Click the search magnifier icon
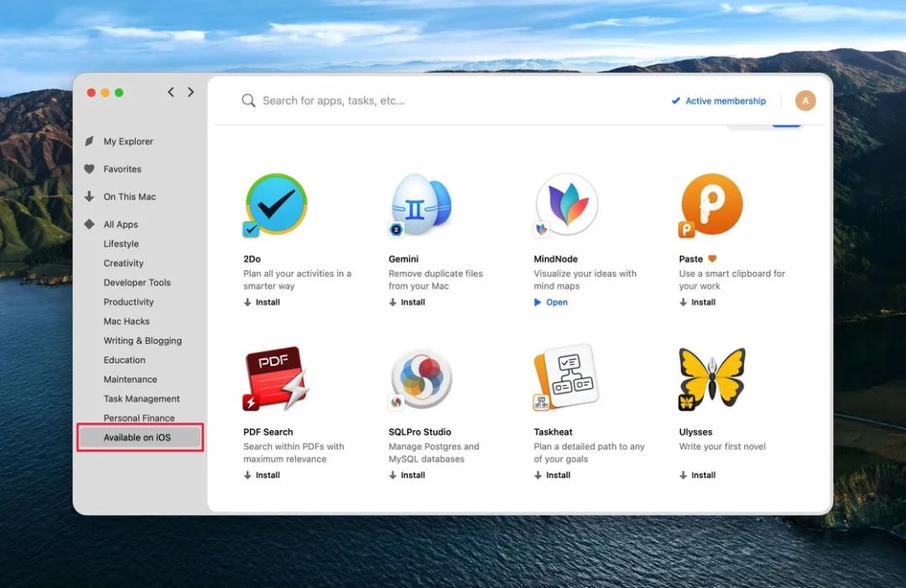 click(248, 101)
